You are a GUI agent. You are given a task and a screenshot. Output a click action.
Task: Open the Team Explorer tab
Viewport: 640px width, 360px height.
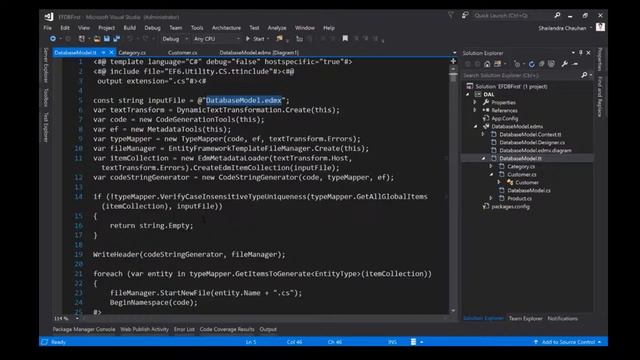coord(526,318)
